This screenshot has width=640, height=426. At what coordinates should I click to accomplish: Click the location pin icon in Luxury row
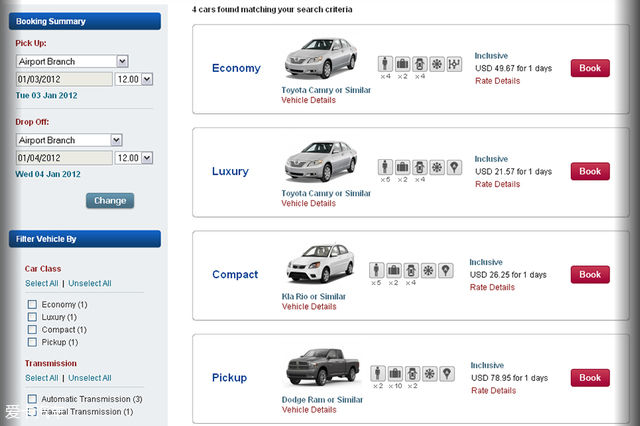(453, 167)
